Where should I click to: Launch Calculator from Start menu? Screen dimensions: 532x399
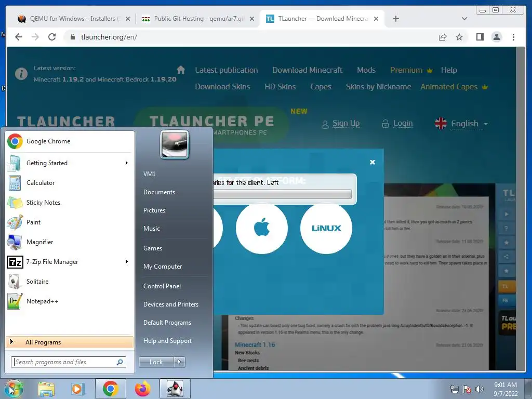(70, 182)
